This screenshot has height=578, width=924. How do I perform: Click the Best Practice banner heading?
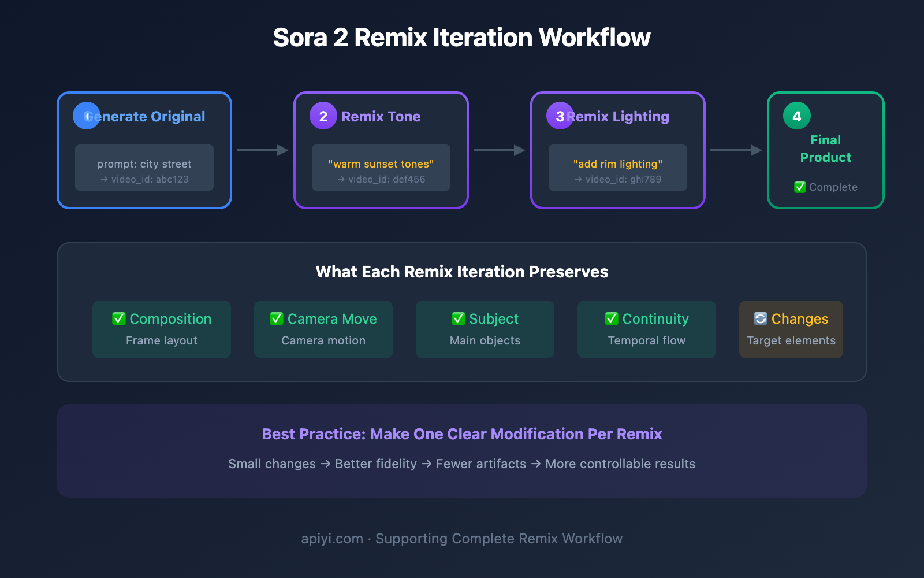[462, 434]
